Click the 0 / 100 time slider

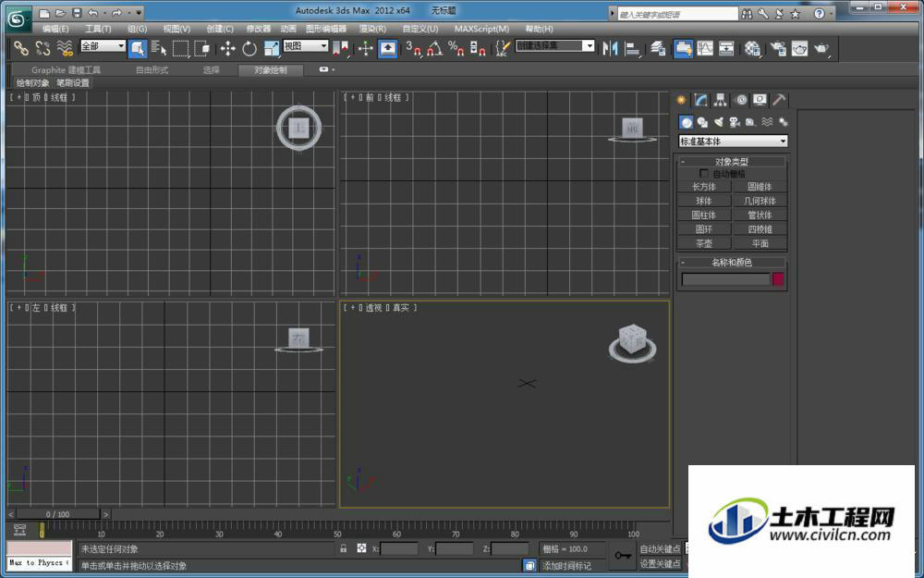click(x=57, y=514)
